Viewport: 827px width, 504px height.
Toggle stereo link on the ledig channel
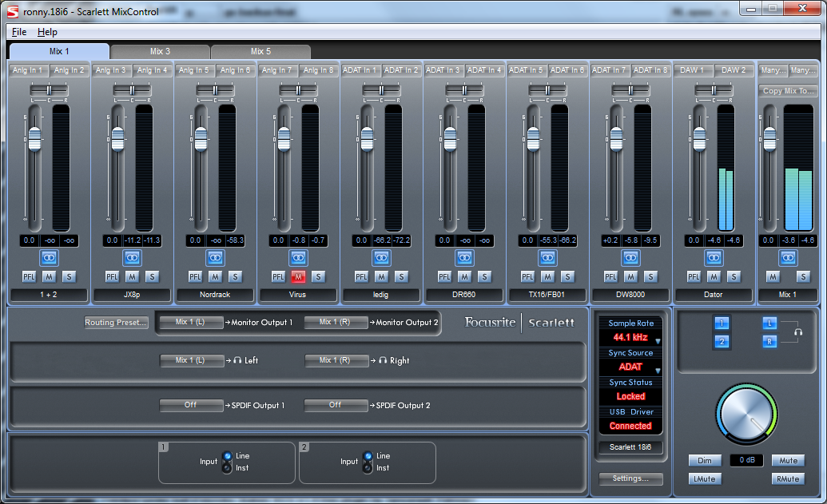click(x=381, y=258)
